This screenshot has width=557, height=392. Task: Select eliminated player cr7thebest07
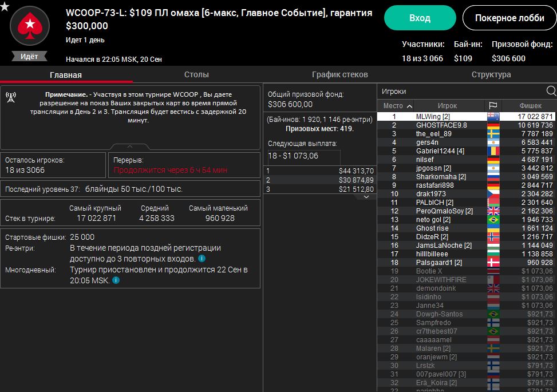(467, 331)
